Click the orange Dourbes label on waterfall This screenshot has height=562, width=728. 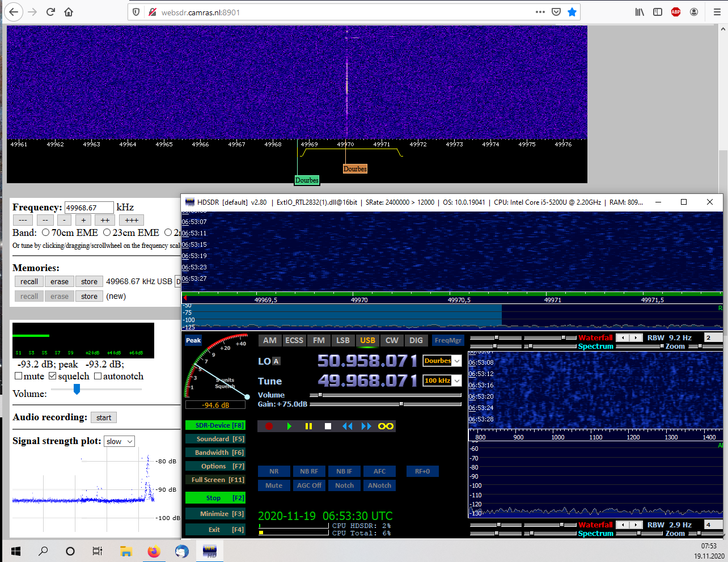[355, 168]
